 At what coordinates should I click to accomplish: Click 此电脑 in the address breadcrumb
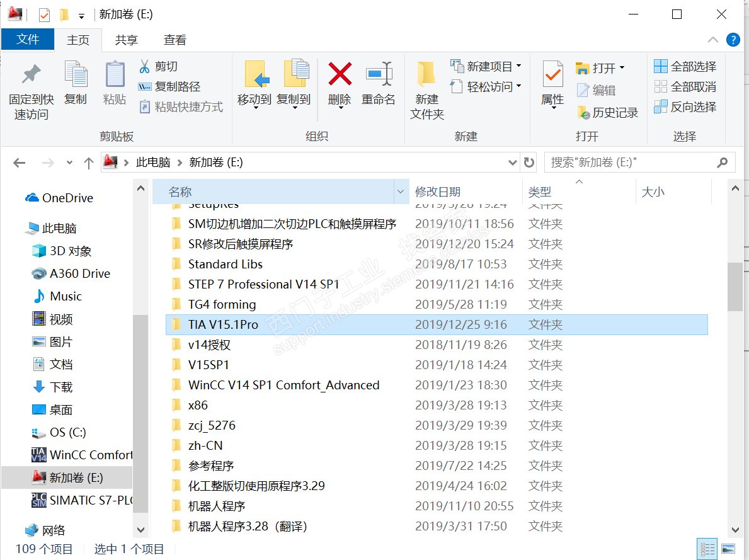[x=153, y=163]
